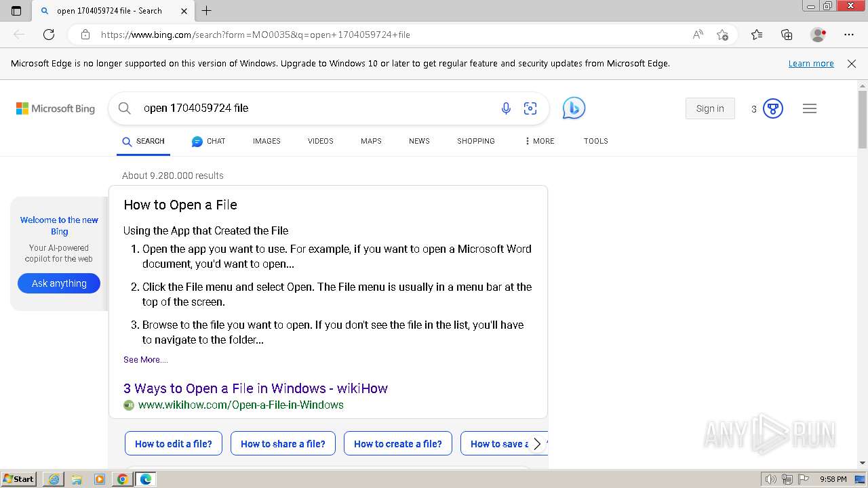The height and width of the screenshot is (488, 868).
Task: Open the Collections icon
Action: (787, 35)
